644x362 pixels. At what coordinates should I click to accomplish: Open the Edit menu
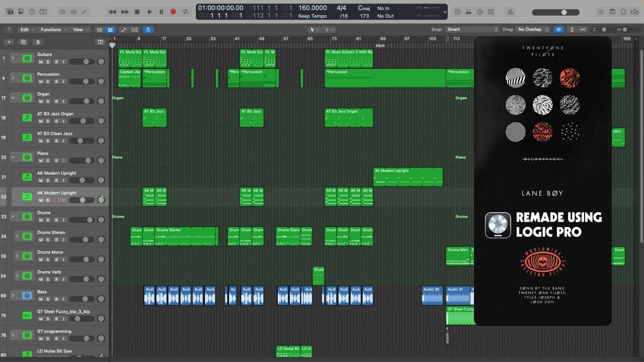27,30
